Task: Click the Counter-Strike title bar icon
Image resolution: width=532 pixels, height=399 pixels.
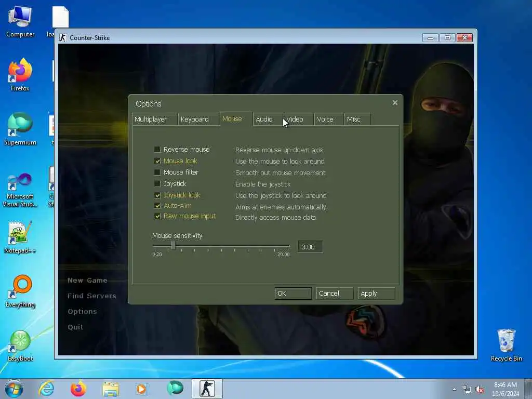Action: coord(63,37)
